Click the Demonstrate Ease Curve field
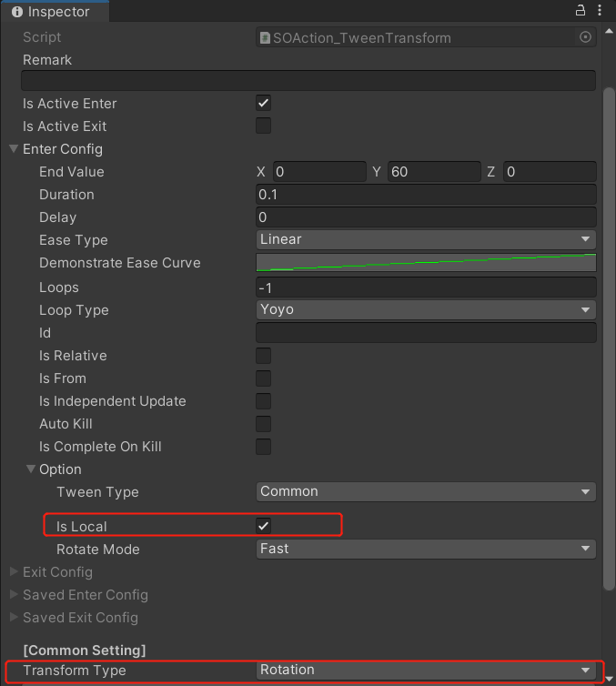Image resolution: width=616 pixels, height=686 pixels. coord(426,263)
